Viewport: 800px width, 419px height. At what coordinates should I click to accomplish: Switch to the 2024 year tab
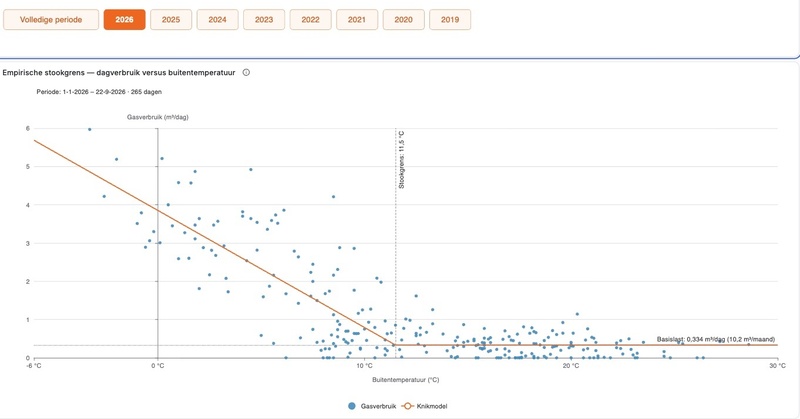tap(217, 20)
